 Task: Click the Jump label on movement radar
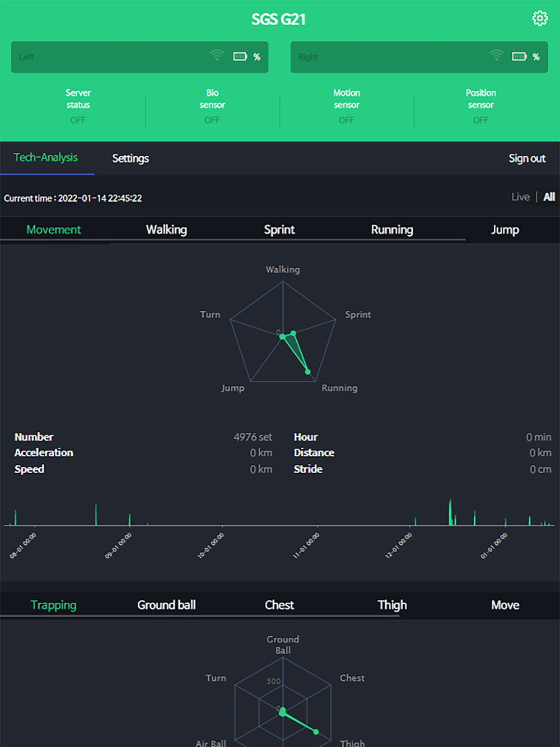(232, 388)
